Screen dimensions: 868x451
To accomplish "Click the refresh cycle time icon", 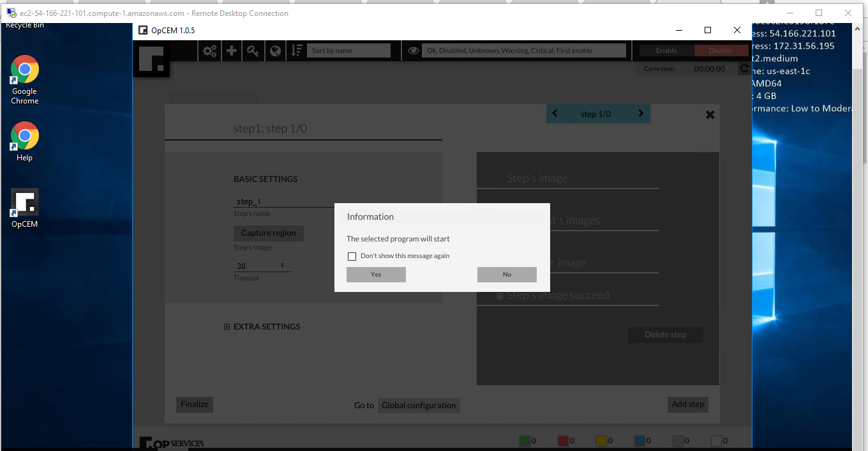I will point(744,68).
